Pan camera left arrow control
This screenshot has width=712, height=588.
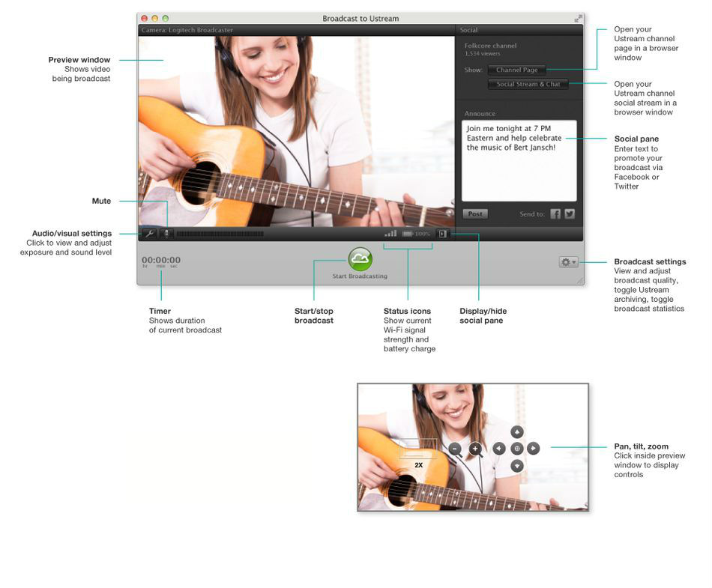[x=499, y=448]
